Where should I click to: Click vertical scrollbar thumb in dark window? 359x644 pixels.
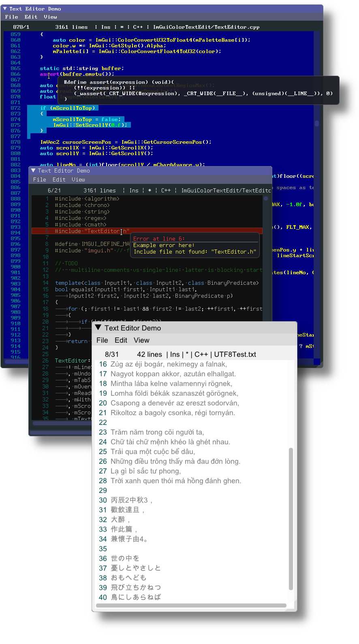click(266, 198)
